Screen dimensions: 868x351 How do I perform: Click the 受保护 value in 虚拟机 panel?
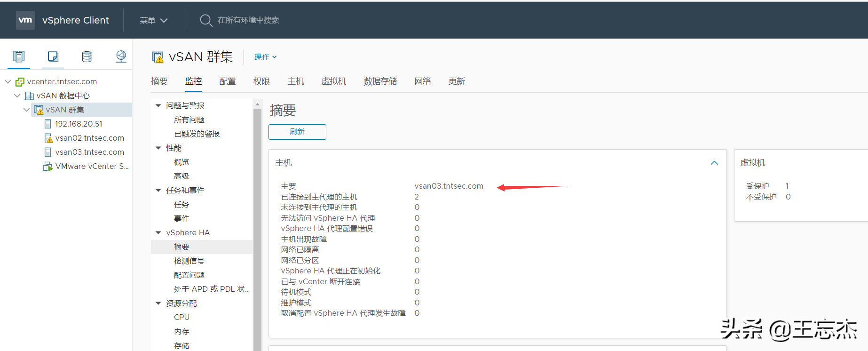pyautogui.click(x=787, y=186)
